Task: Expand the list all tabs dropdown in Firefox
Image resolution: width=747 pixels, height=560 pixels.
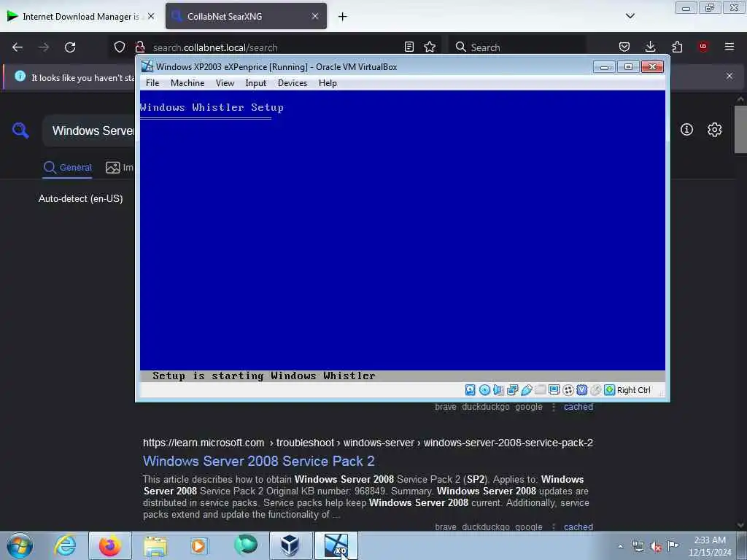Action: coord(630,16)
